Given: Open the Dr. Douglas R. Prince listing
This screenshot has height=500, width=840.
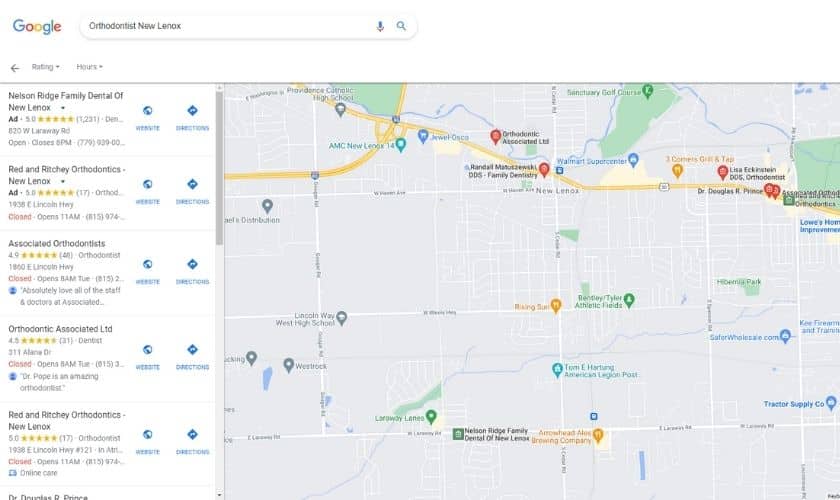Looking at the screenshot, I should click(x=48, y=497).
